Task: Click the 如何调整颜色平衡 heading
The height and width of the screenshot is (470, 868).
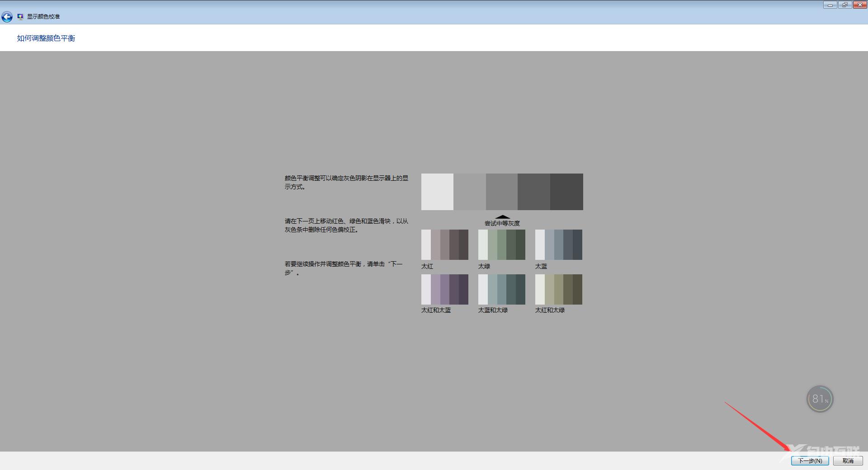Action: 46,38
